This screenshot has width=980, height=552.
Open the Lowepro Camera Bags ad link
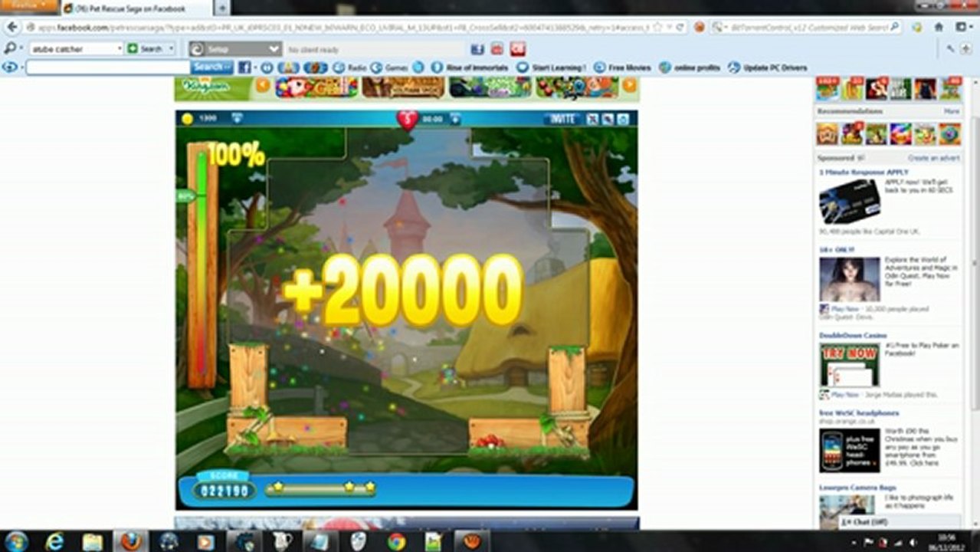point(857,488)
